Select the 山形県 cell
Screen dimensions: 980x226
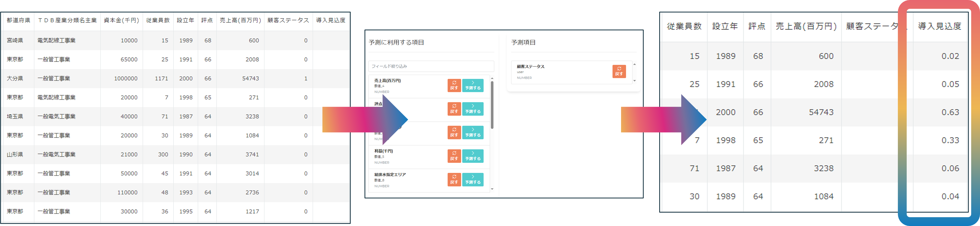[x=15, y=155]
